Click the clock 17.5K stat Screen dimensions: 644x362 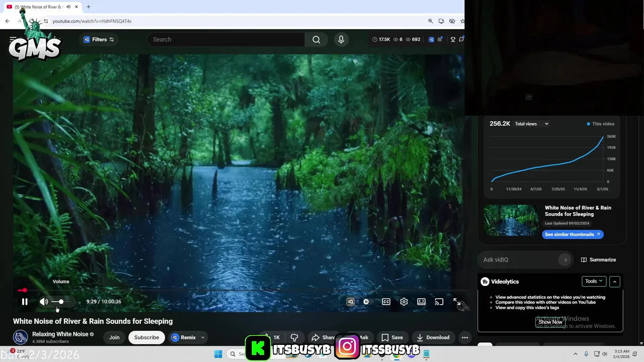(381, 39)
